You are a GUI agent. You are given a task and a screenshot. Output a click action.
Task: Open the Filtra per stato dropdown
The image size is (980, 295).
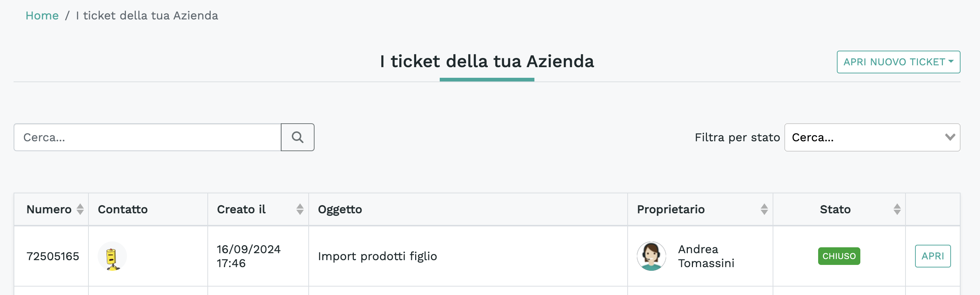(872, 137)
